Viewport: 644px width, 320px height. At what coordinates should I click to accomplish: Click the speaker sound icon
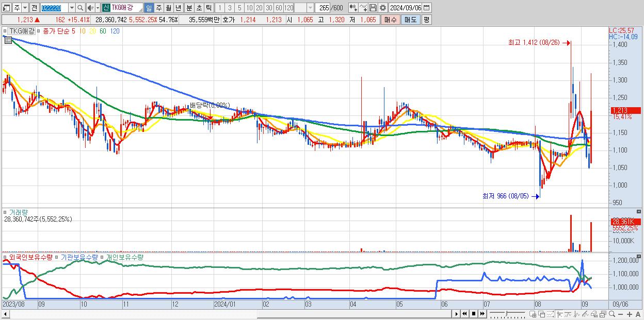point(90,8)
